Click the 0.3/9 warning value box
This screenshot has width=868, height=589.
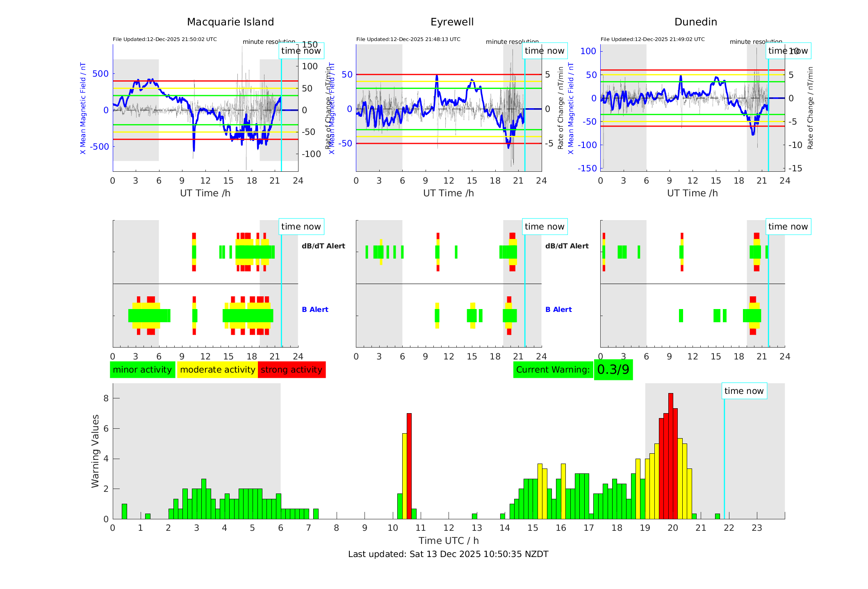tap(613, 370)
